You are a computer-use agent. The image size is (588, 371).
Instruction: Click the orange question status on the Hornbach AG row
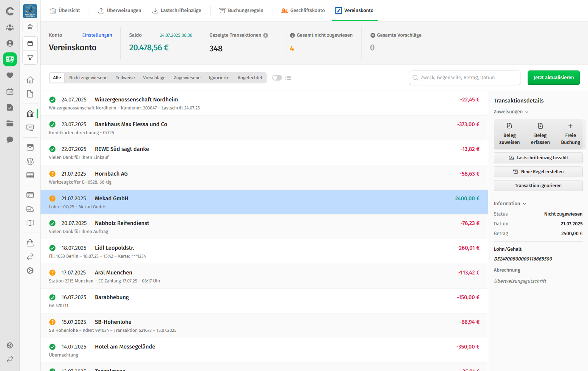(52, 174)
